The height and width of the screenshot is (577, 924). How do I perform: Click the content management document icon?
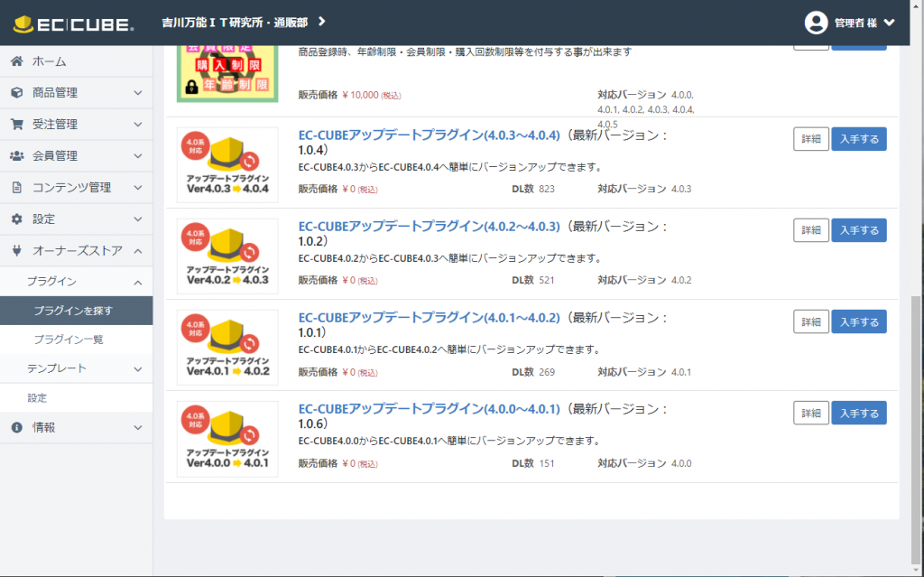pos(16,188)
